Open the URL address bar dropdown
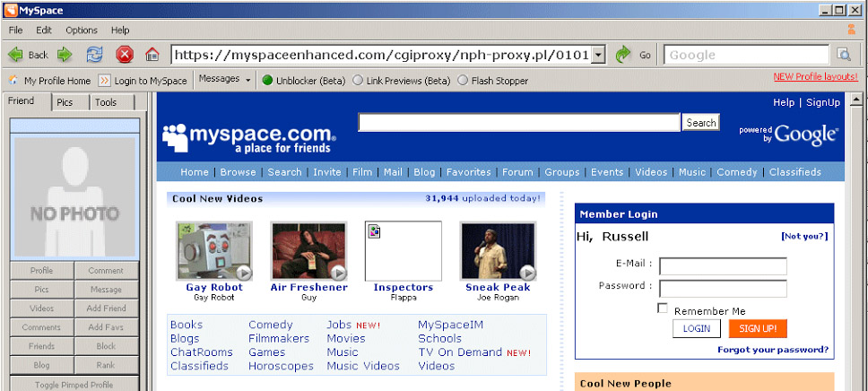The image size is (868, 391). (x=598, y=55)
